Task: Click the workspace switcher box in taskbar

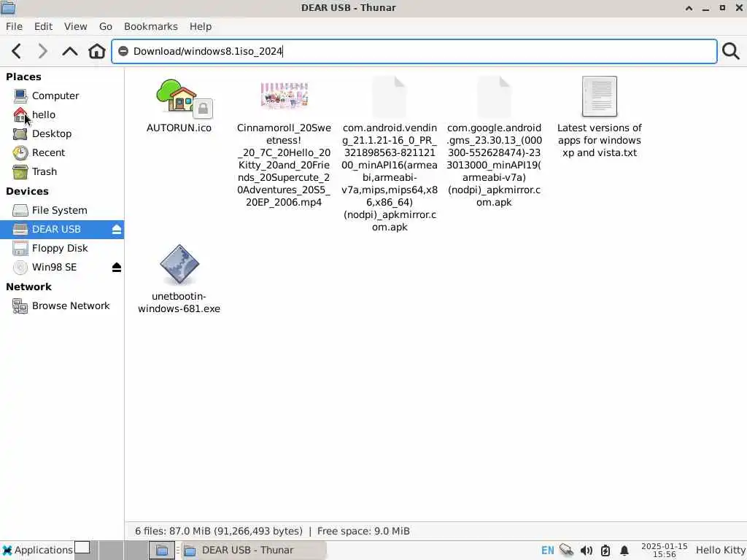Action: click(82, 548)
